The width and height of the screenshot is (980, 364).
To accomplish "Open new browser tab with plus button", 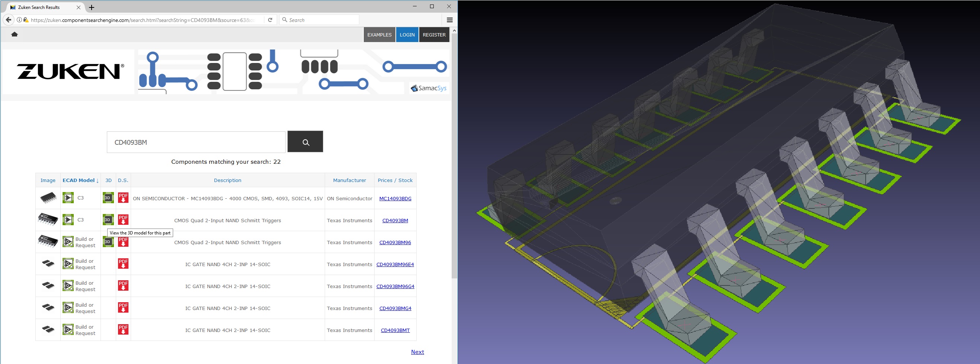I will [92, 7].
